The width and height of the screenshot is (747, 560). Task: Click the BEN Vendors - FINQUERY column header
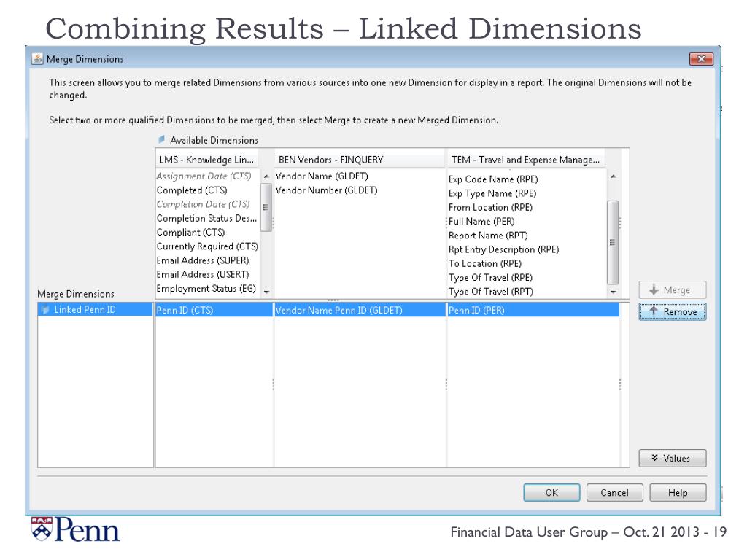click(x=359, y=160)
